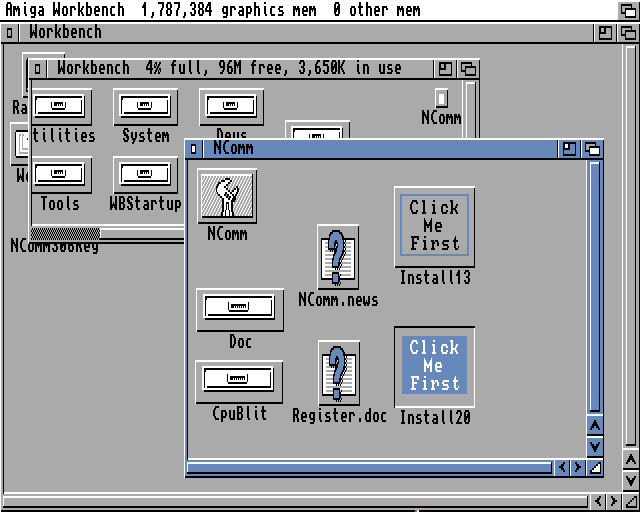This screenshot has height=512, width=640.
Task: Click the Workbench disk window title bar text
Action: coord(229,68)
